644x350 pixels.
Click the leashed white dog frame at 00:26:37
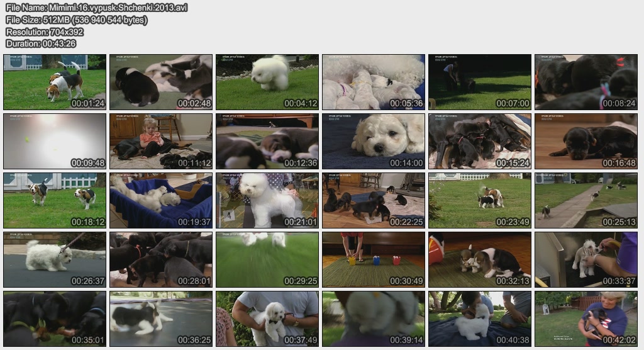[55, 259]
